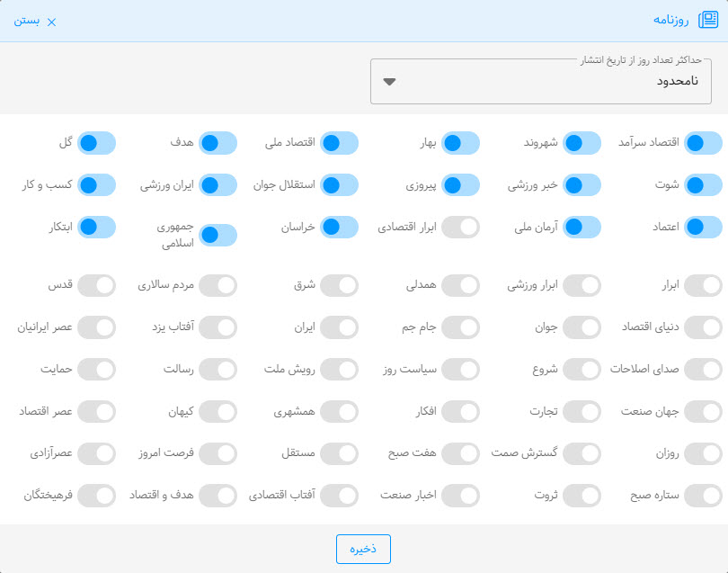
Task: Disable the اقتصاد سرآمد toggle
Action: click(x=704, y=143)
